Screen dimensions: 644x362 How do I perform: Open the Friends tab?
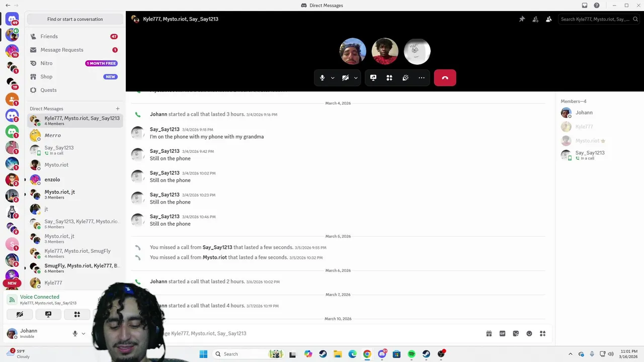[75, 36]
